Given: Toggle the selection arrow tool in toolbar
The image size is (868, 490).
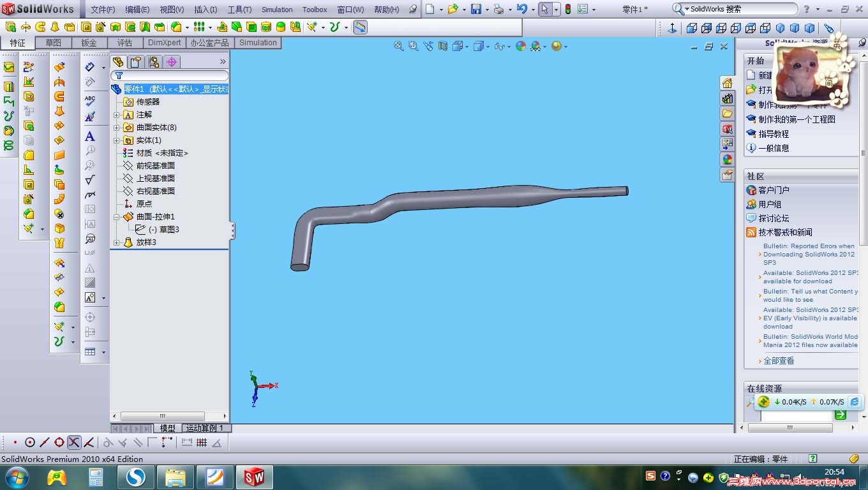Looking at the screenshot, I should click(x=544, y=9).
